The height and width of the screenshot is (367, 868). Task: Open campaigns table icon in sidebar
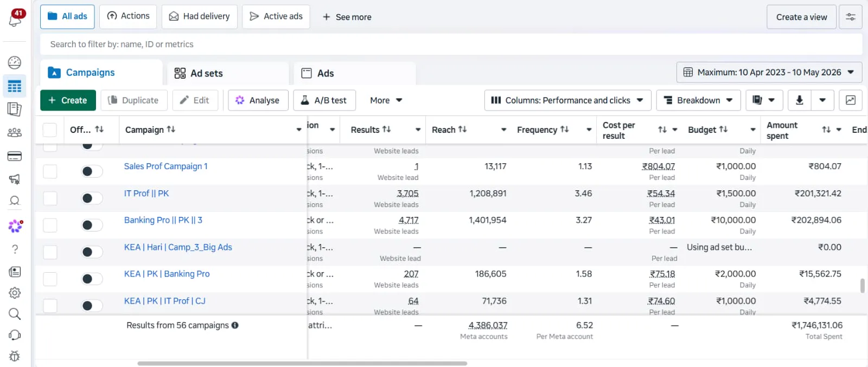[x=15, y=86]
